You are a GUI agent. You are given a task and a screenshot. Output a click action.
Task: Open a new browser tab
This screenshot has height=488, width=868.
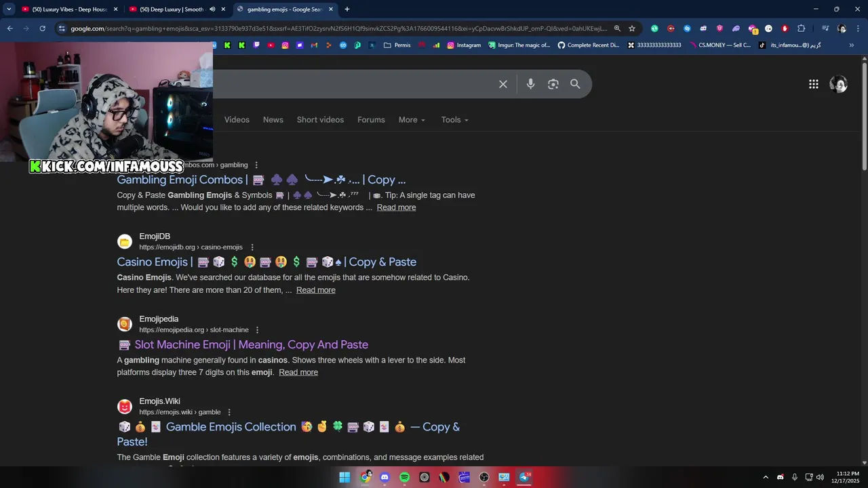[x=347, y=9]
